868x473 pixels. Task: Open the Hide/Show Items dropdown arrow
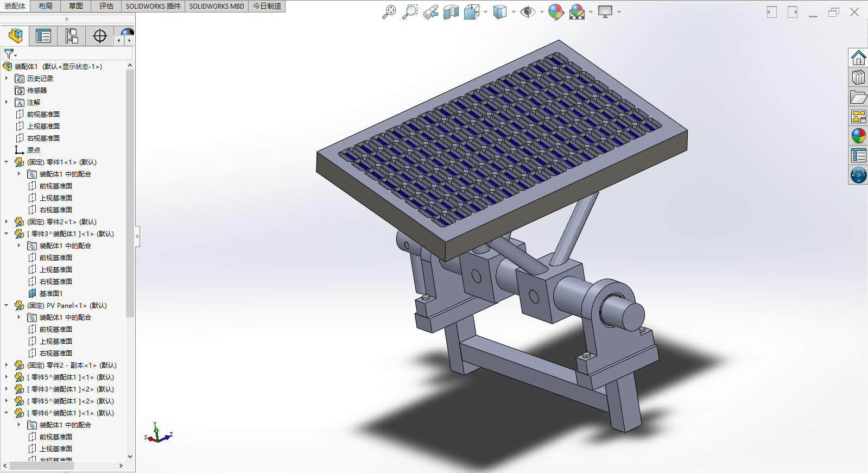point(542,12)
